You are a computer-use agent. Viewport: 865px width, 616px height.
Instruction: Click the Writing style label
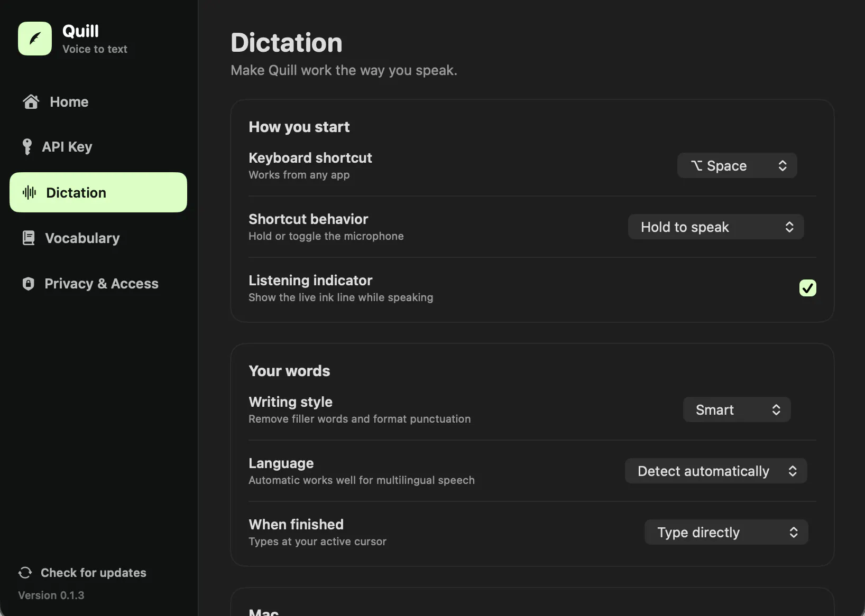[290, 402]
